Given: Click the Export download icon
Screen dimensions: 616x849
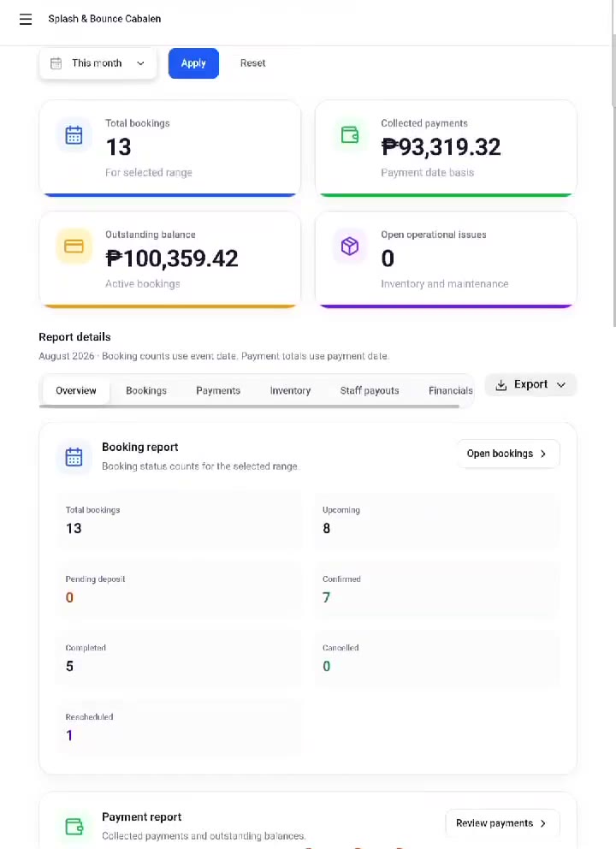Looking at the screenshot, I should [501, 385].
